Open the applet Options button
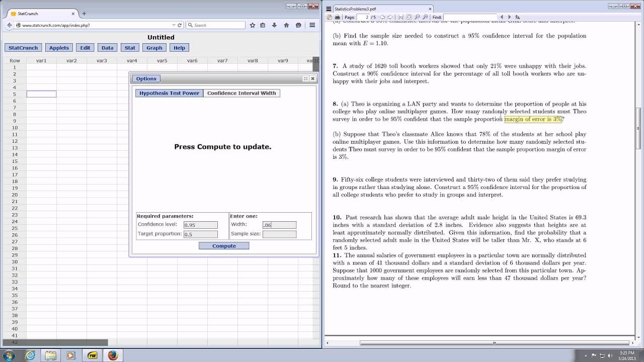Screen dimensions: 644x362 pos(146,78)
